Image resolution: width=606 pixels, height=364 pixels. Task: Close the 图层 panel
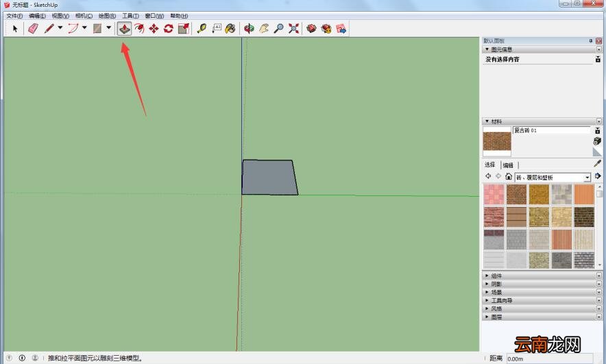point(599,317)
